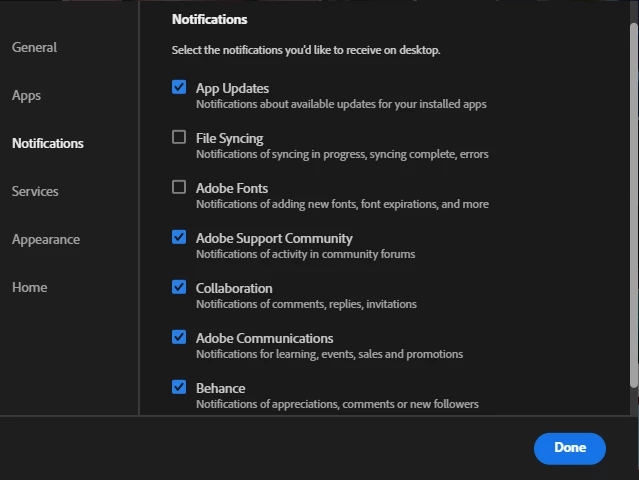Uncheck Adobe Support Community notifications
The width and height of the screenshot is (639, 480).
(179, 237)
